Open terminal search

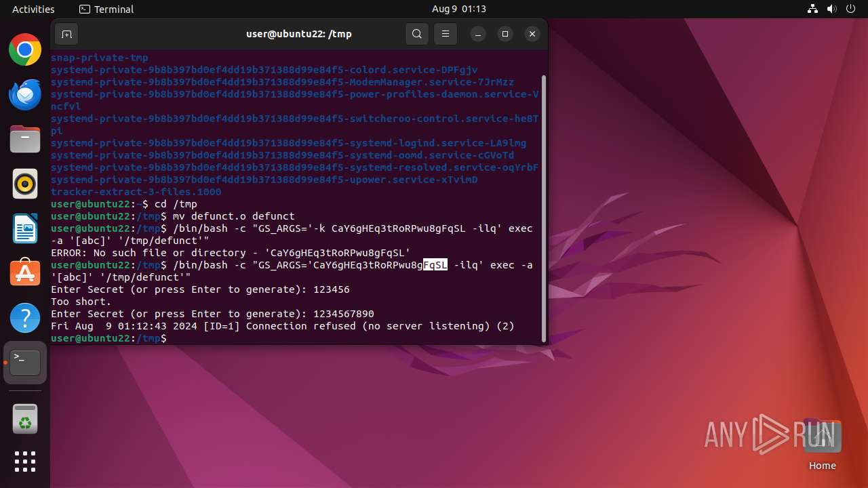(x=417, y=34)
